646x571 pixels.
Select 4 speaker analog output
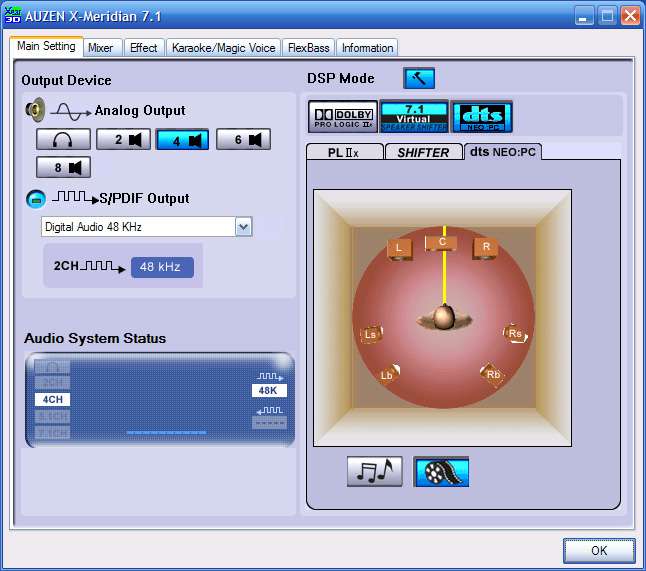(182, 140)
